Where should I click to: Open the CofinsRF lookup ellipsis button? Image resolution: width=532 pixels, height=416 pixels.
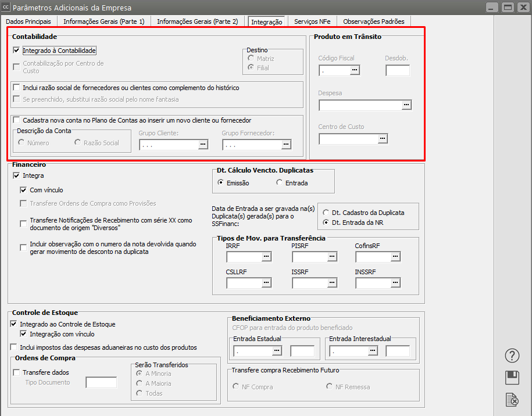click(x=395, y=257)
